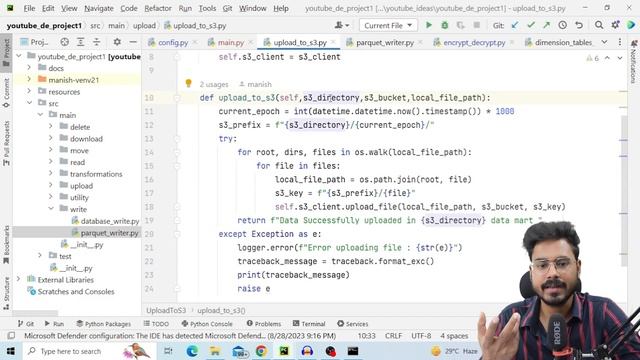Start debugging with the bug icon

[444, 25]
